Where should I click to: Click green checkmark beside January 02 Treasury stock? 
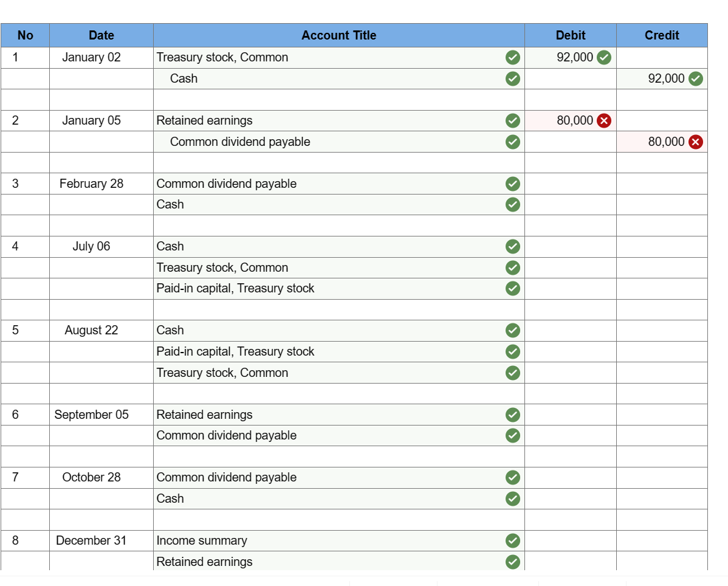tap(512, 58)
